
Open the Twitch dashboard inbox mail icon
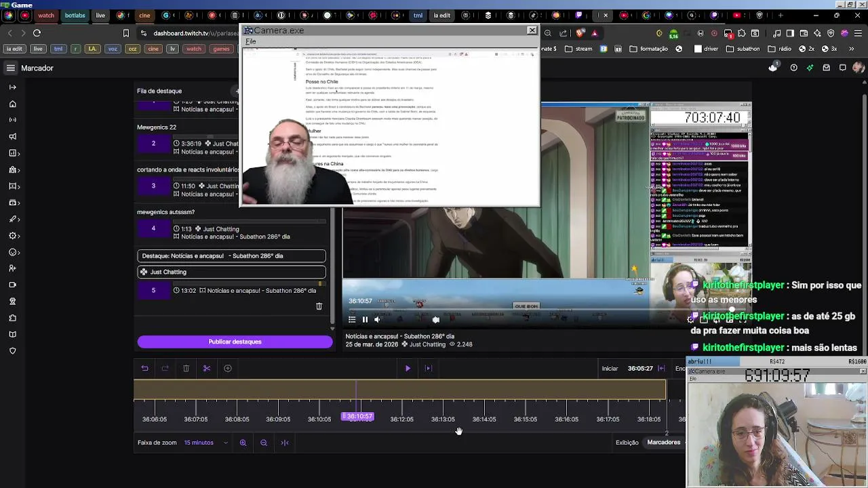point(826,68)
